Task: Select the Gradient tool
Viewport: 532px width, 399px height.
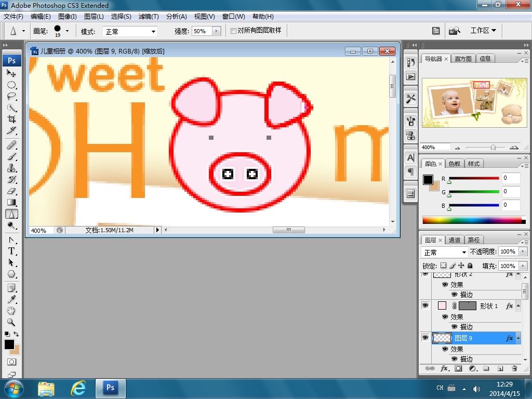Action: coord(11,203)
